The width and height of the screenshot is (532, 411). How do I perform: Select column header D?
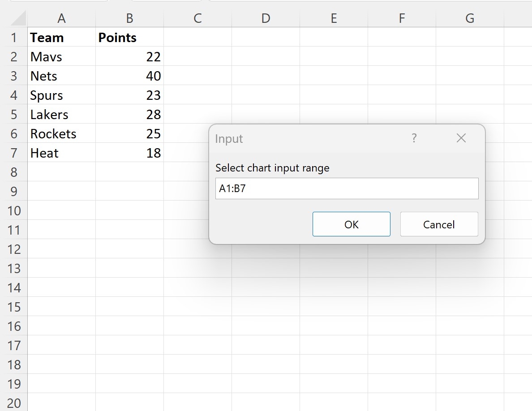266,18
